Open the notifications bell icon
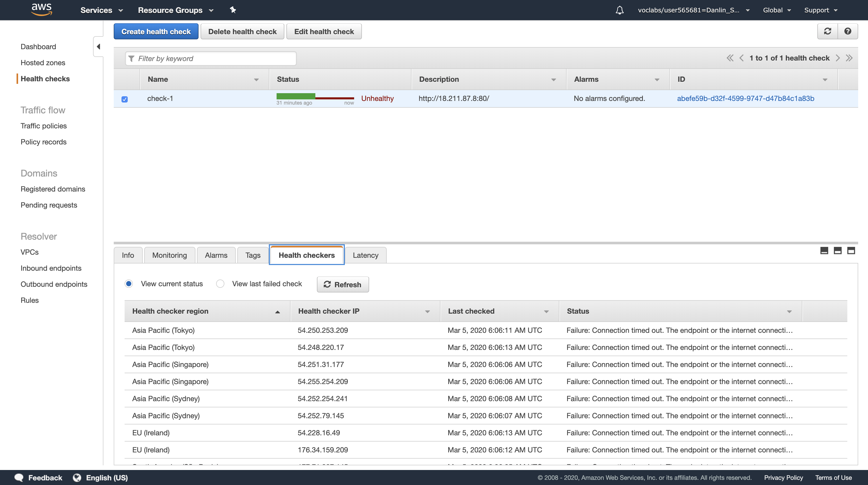868x485 pixels. coord(619,10)
